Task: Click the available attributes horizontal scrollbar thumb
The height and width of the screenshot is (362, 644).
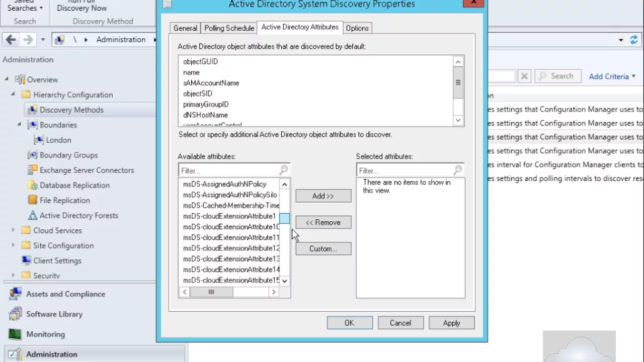Action: coord(211,292)
